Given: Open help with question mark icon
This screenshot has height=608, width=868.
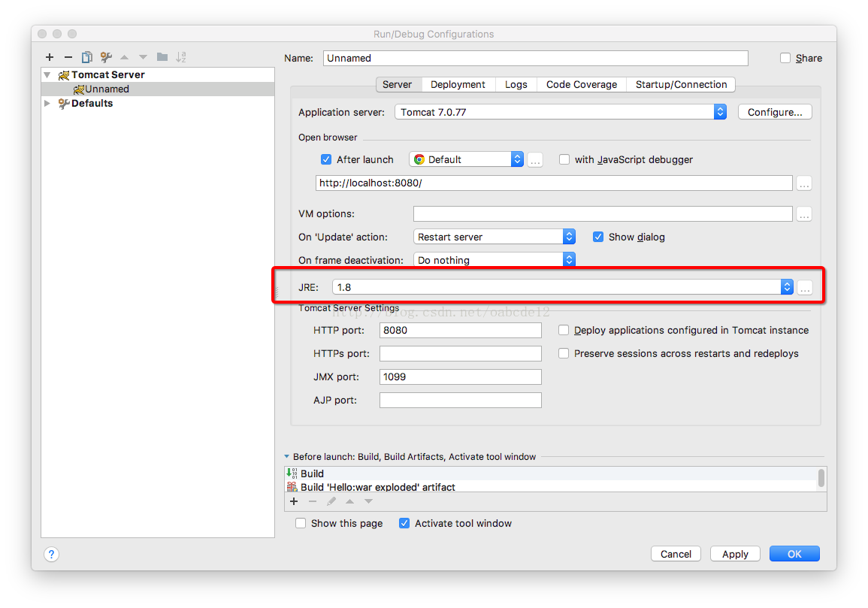Looking at the screenshot, I should click(52, 555).
